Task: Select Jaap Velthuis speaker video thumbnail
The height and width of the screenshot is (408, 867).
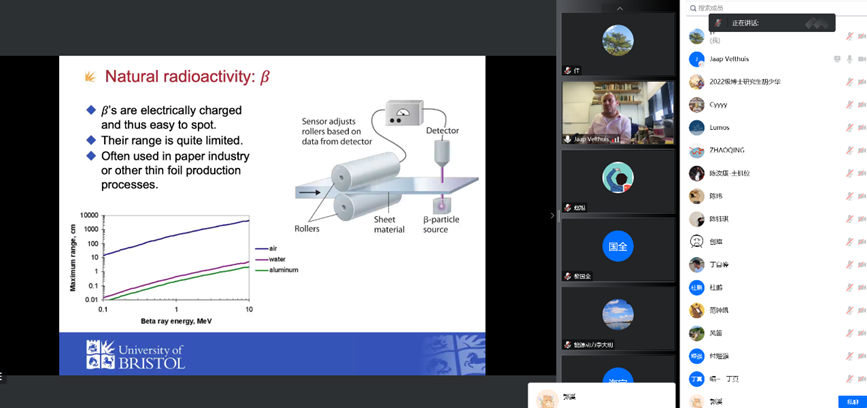Action: pos(617,113)
